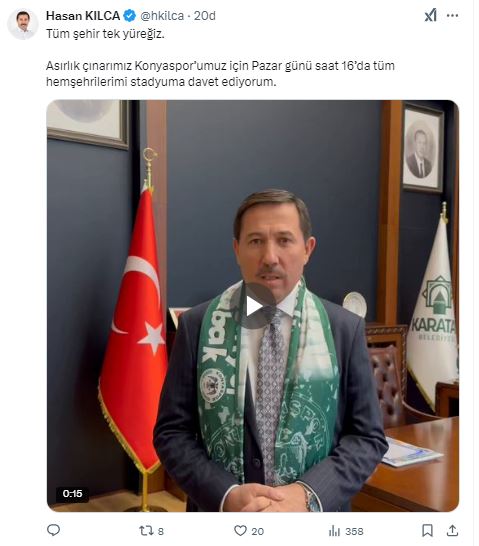Open the @hkilca handle link
The image size is (479, 546).
[x=162, y=16]
